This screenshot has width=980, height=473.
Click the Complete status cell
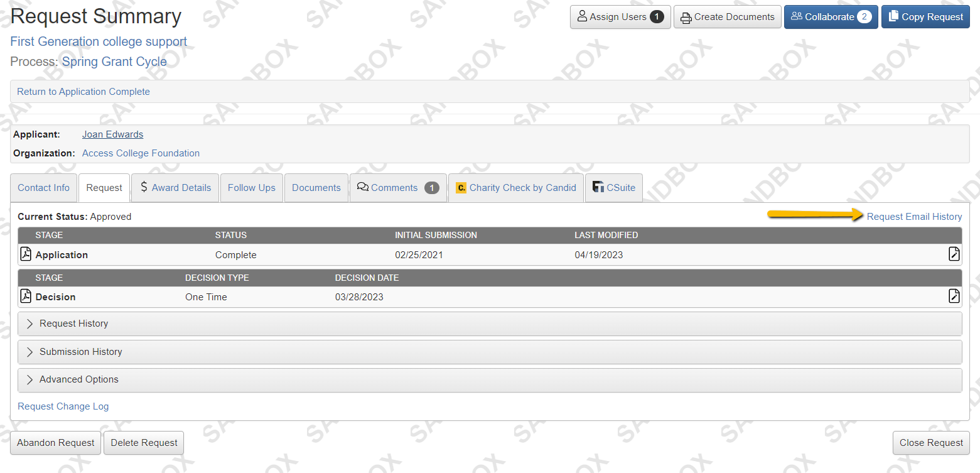(235, 255)
